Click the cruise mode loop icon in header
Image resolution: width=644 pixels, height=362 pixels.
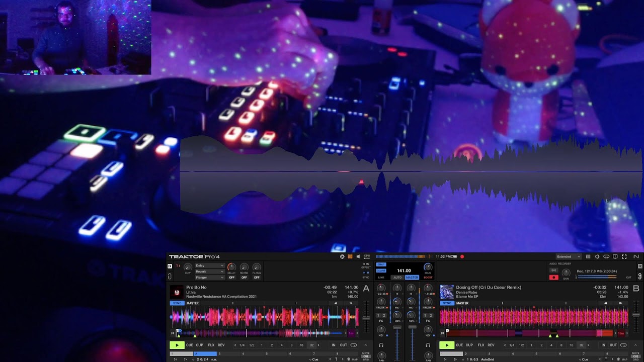pos(606,256)
